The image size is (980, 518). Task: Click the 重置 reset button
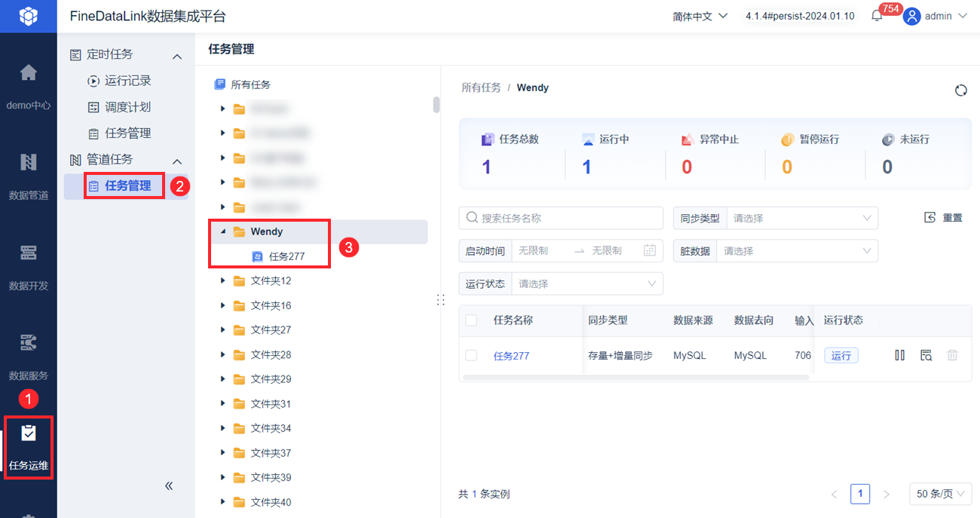[944, 218]
